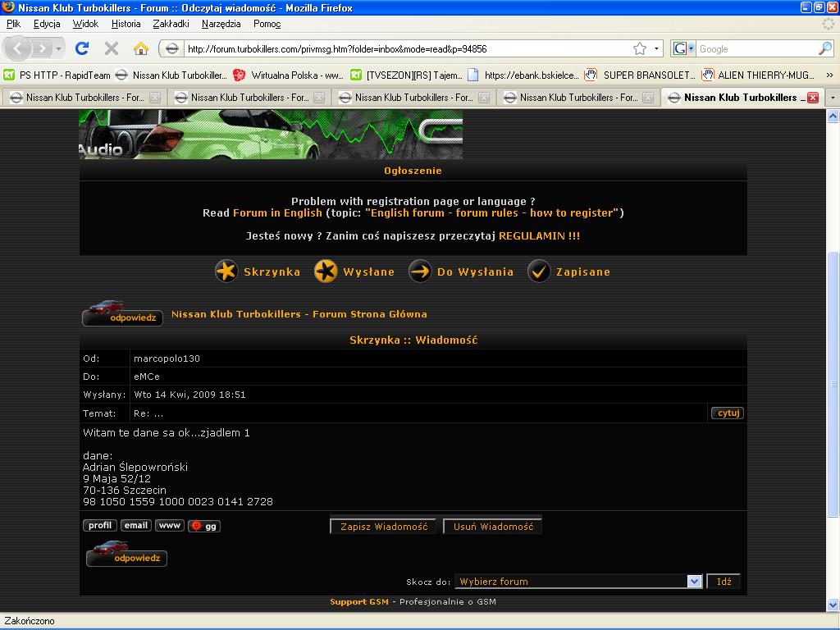Click the Usuń Wiadomość button

point(493,527)
